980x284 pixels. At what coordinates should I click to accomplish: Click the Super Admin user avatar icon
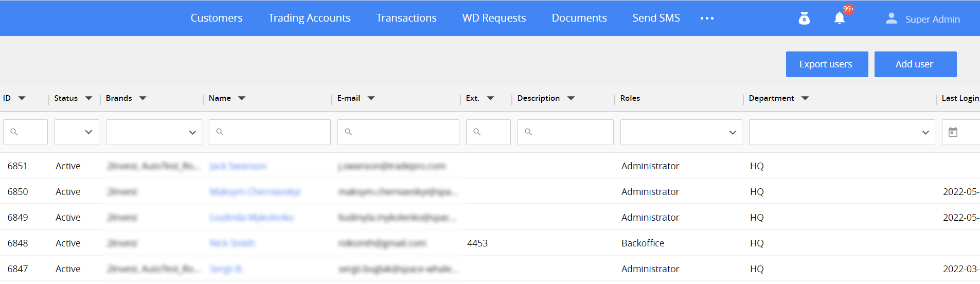pos(892,19)
